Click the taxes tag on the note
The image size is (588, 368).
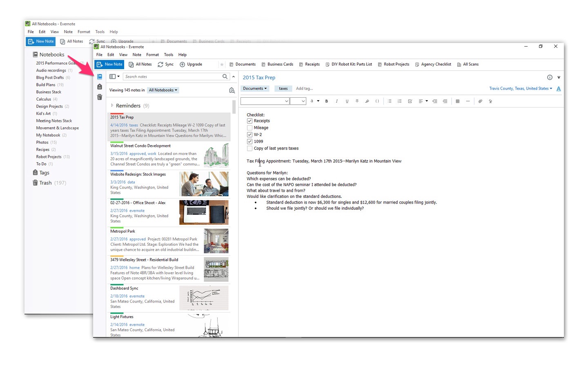pyautogui.click(x=283, y=89)
